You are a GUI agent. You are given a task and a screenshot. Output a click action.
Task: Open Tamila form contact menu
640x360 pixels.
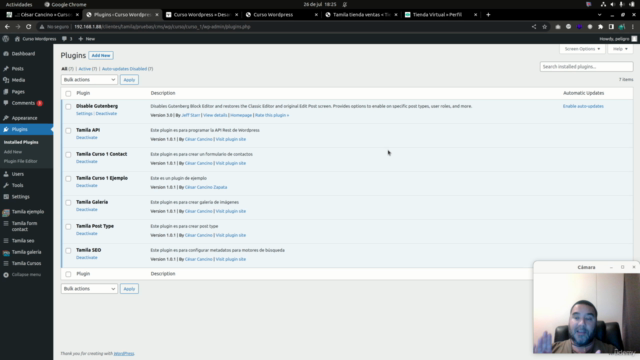click(24, 226)
